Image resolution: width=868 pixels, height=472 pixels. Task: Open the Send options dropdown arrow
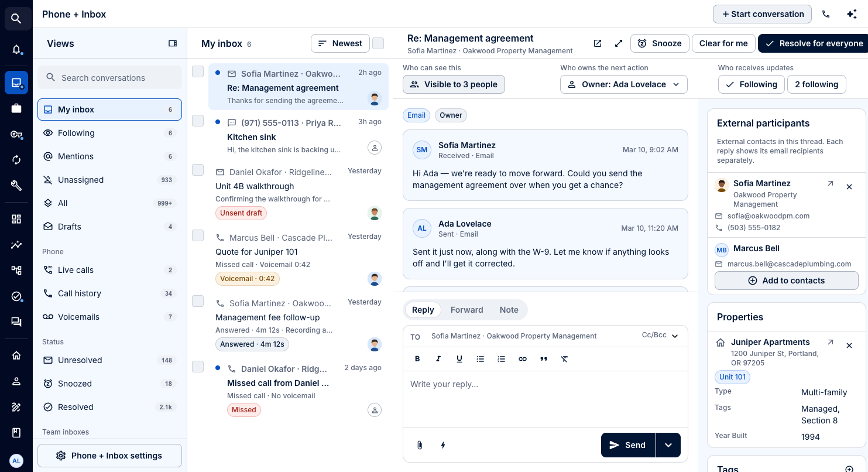tap(668, 445)
